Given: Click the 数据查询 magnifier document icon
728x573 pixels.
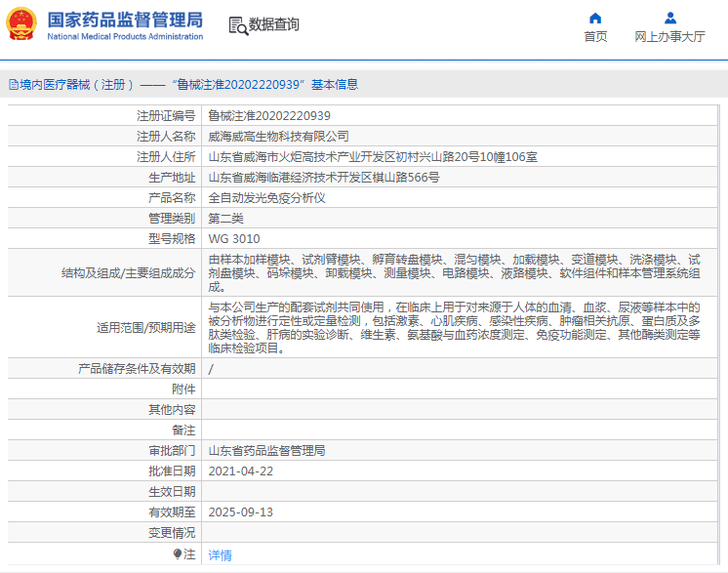Looking at the screenshot, I should (x=237, y=25).
